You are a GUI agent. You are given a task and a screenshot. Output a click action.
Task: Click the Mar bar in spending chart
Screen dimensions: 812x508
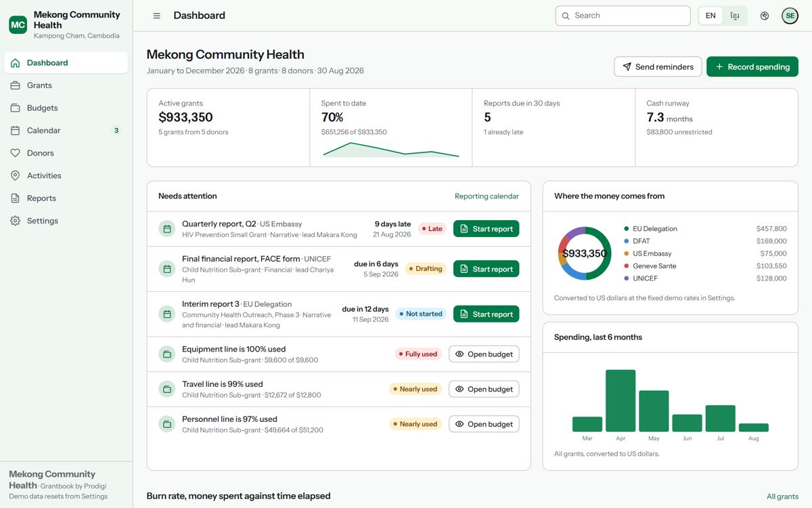tap(587, 424)
